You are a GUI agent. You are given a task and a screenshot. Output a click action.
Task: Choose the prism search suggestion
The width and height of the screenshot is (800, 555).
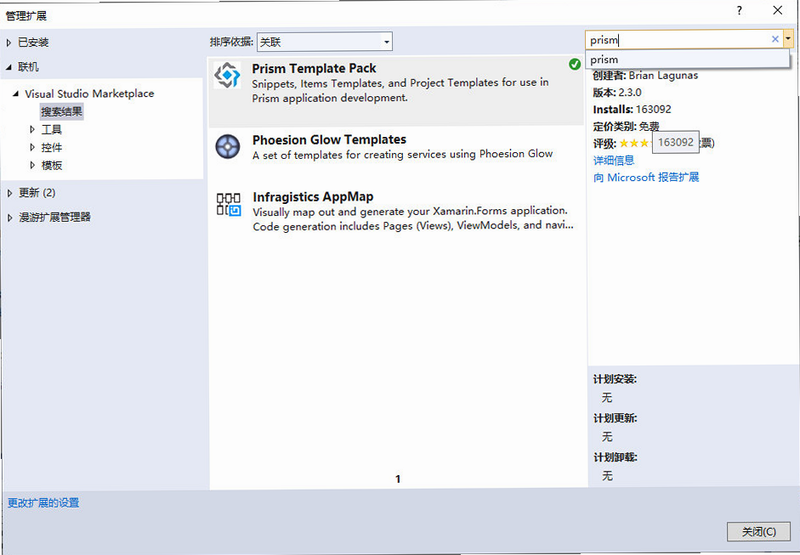(687, 59)
